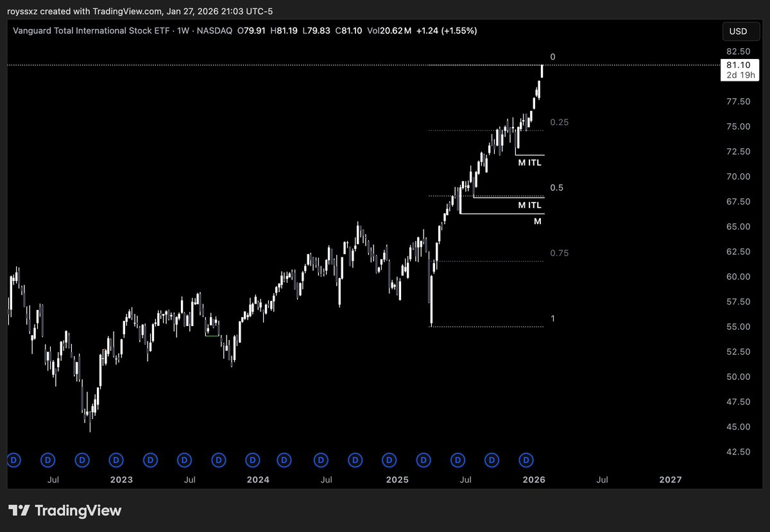Click the TradingView logo
The width and height of the screenshot is (770, 532).
tap(64, 511)
